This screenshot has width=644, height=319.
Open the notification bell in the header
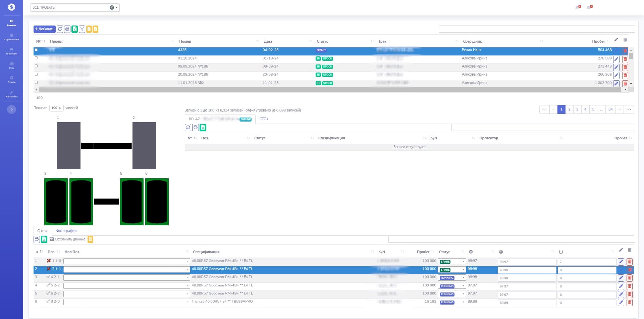[578, 7]
